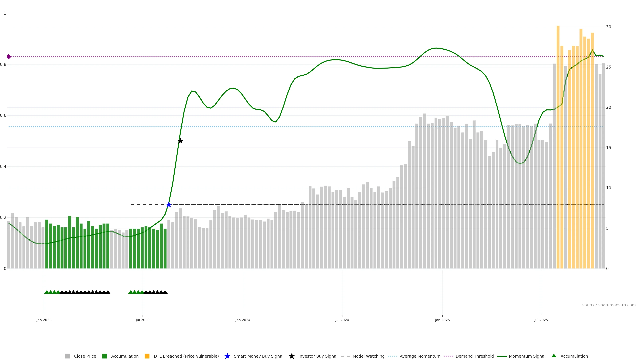Click last black triangle marker after Jul 2023
This screenshot has height=362, width=644.
[x=165, y=292]
